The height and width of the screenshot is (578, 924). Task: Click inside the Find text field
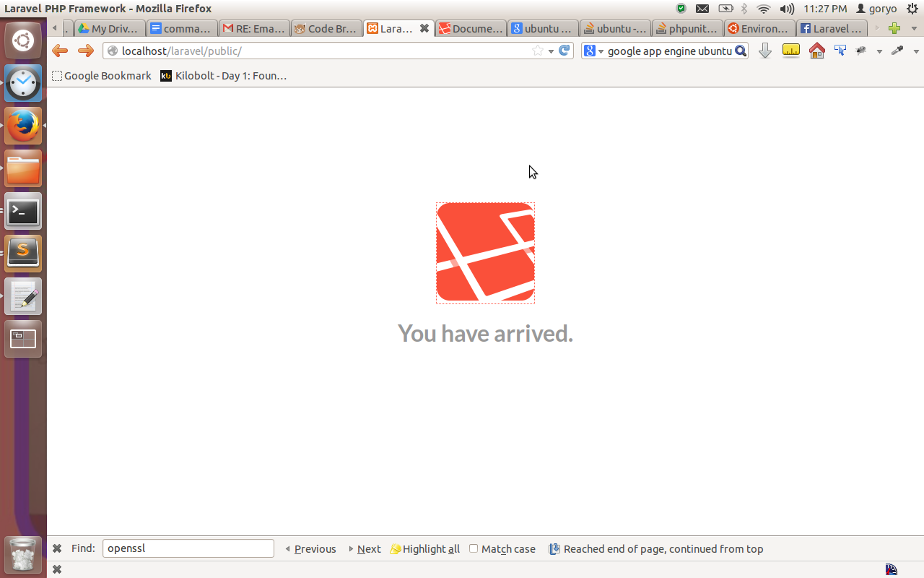[188, 548]
